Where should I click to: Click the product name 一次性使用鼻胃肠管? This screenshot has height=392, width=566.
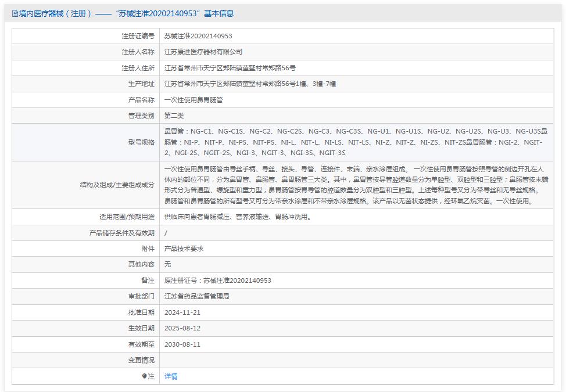tap(194, 100)
